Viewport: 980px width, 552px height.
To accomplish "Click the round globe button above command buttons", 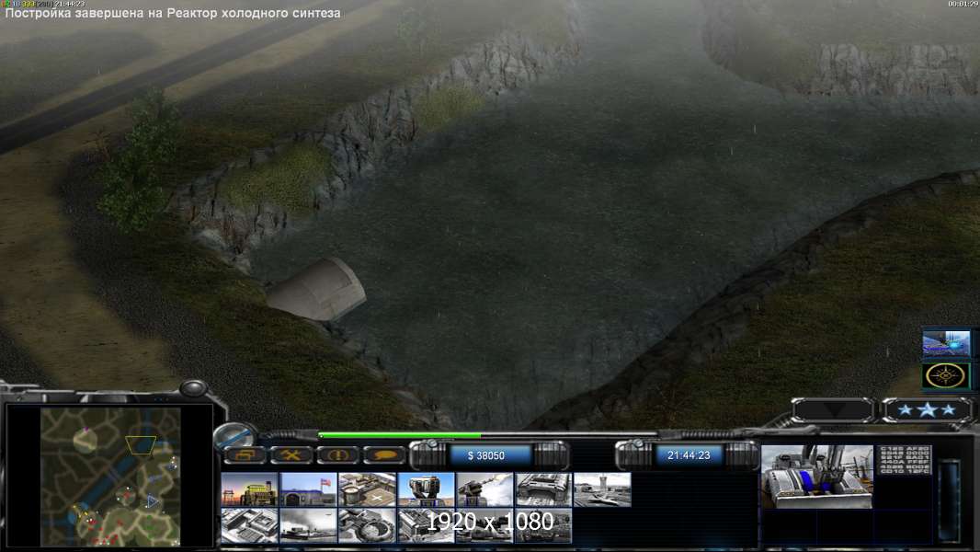I will pos(234,435).
